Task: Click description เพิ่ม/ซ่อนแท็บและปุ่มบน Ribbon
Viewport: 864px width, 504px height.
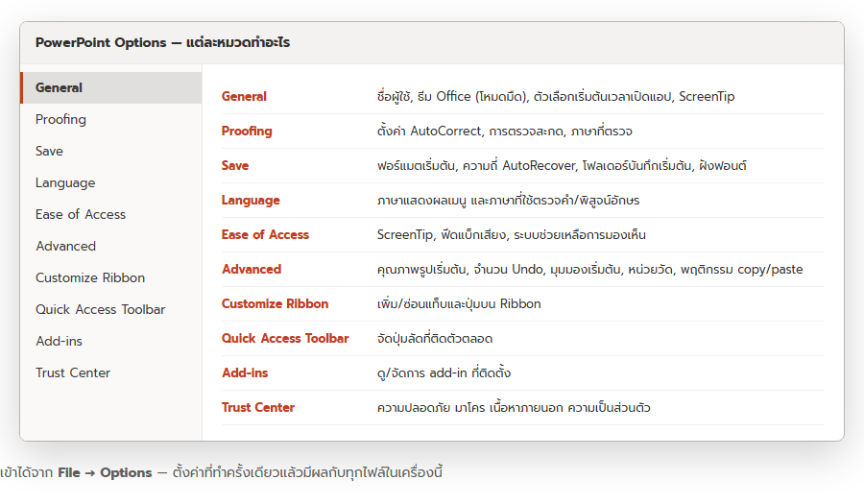Action: tap(459, 304)
